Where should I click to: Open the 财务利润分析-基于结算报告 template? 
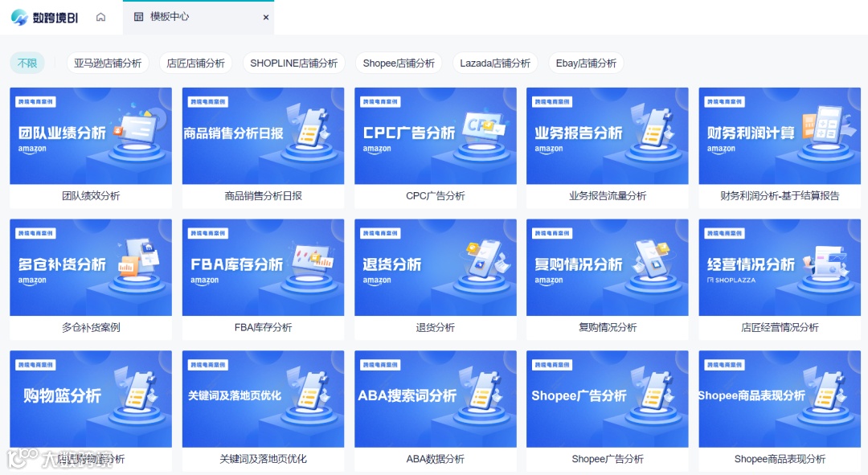click(779, 145)
